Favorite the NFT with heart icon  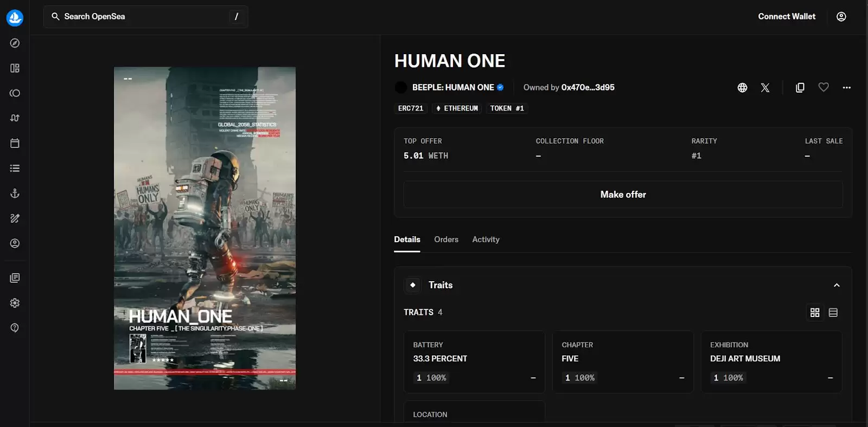coord(823,87)
